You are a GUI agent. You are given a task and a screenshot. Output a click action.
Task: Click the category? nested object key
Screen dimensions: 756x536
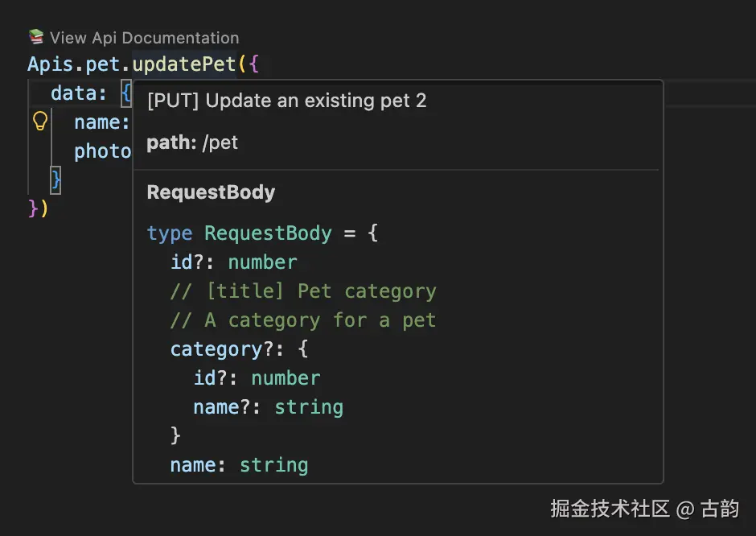[216, 348]
